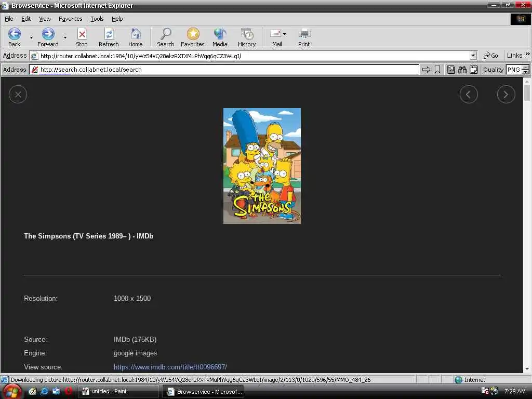Screen dimensions: 532x399
Task: Click the Internet zone status indicator
Action: click(470, 380)
